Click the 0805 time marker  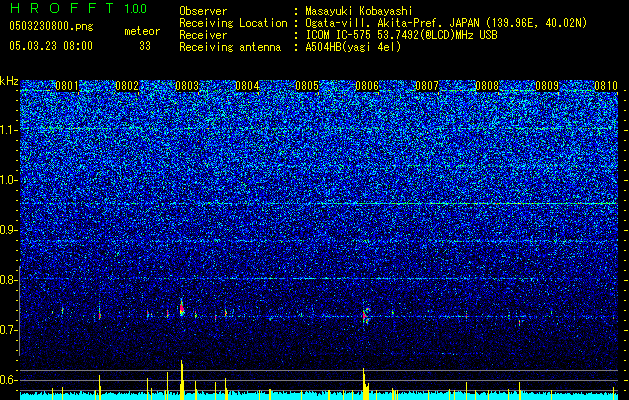click(x=307, y=86)
